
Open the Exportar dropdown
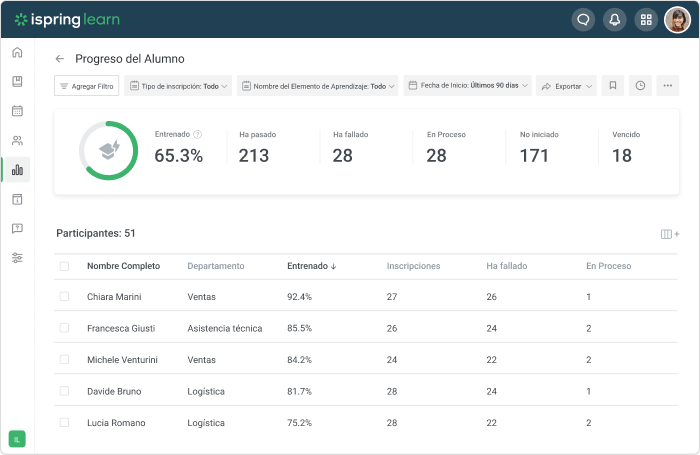pos(566,86)
